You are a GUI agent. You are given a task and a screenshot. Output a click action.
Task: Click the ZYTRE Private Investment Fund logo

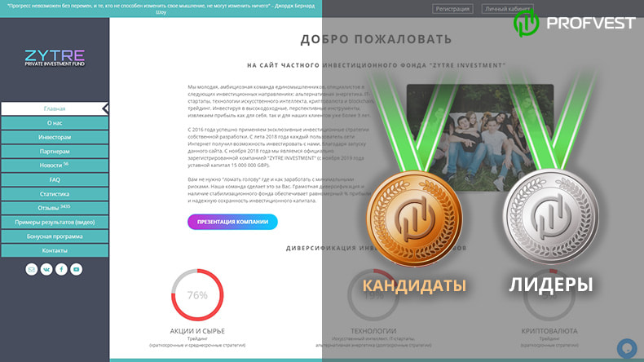pos(55,58)
